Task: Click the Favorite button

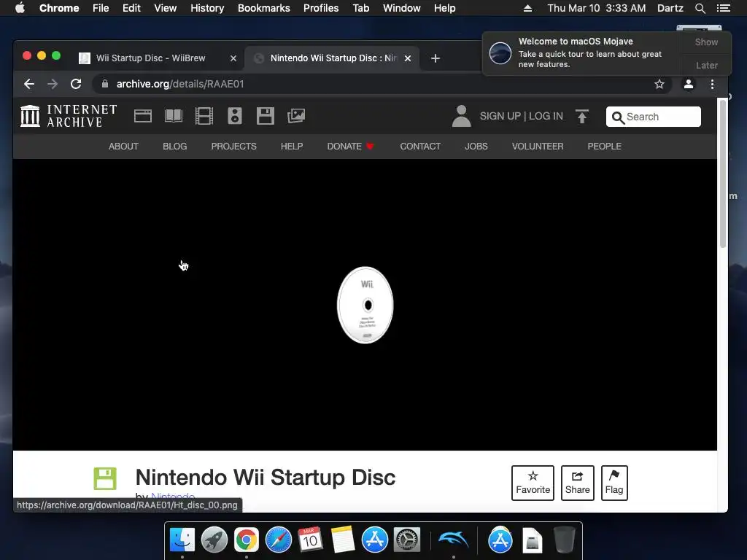Action: click(533, 483)
